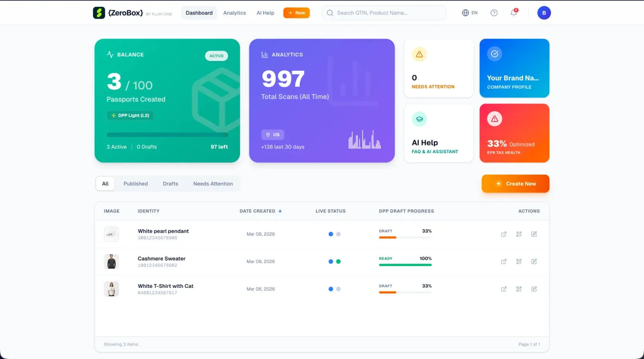Click the Search GTIN, Product Name field
Image resolution: width=644 pixels, height=359 pixels.
pyautogui.click(x=384, y=13)
